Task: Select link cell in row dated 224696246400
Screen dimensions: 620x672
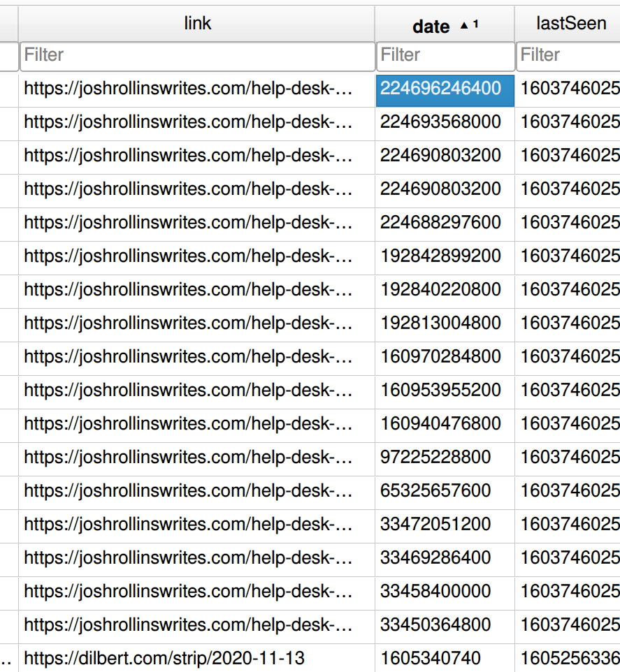Action: click(x=197, y=90)
